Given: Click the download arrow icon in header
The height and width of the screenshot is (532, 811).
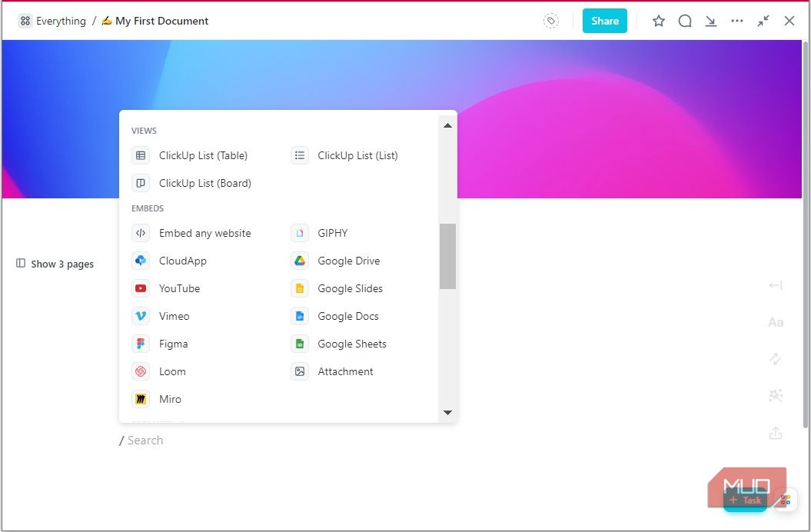Looking at the screenshot, I should 711,22.
